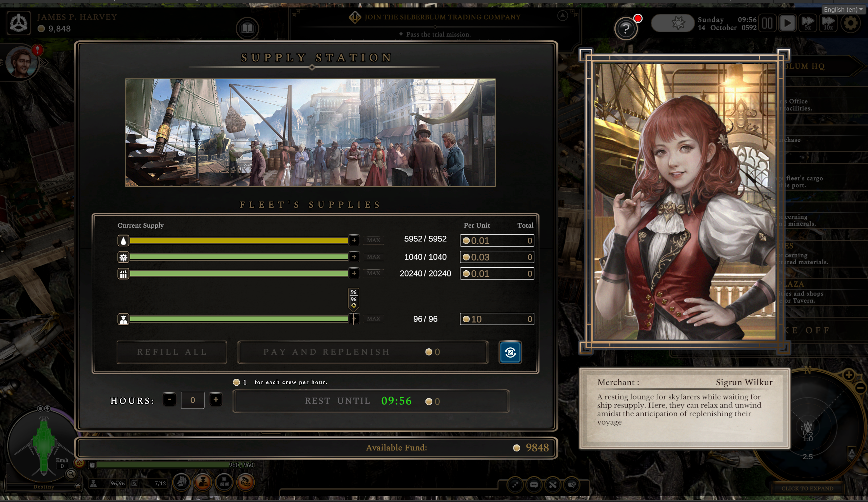Pause the game time
The width and height of the screenshot is (868, 502).
(x=767, y=23)
